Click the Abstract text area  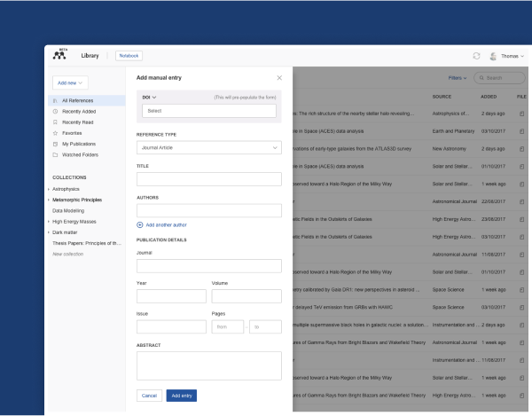point(208,365)
